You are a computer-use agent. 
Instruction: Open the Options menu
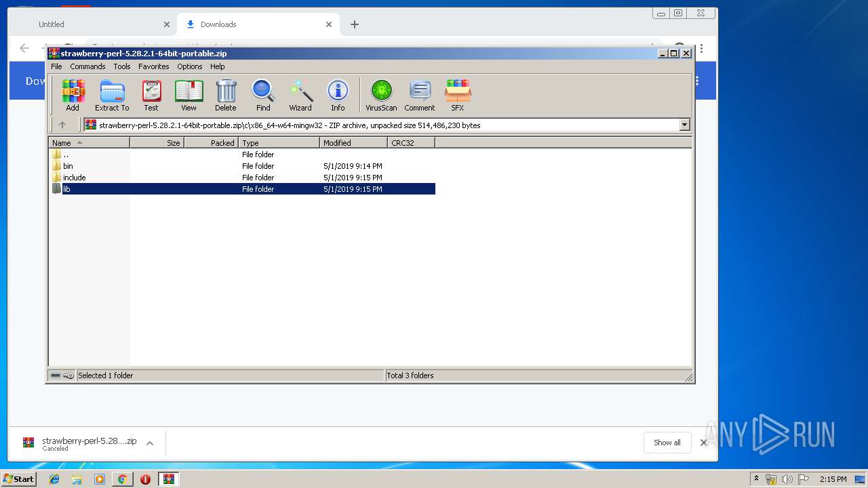[190, 66]
